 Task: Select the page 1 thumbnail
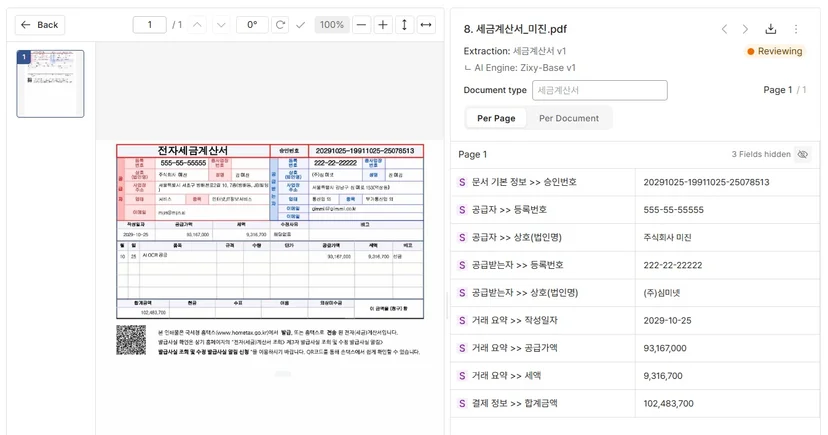[50, 83]
